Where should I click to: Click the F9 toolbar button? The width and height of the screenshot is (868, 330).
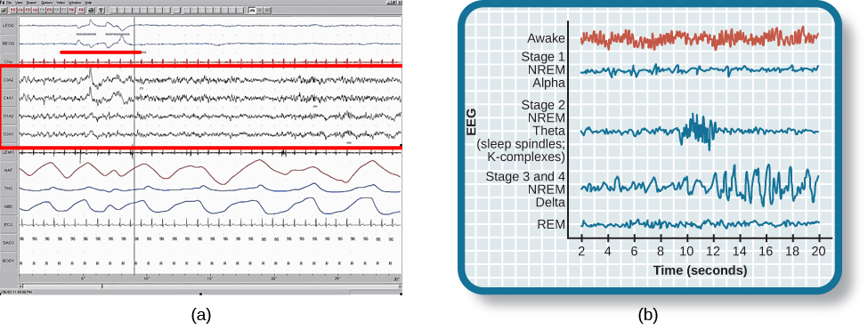[81, 10]
